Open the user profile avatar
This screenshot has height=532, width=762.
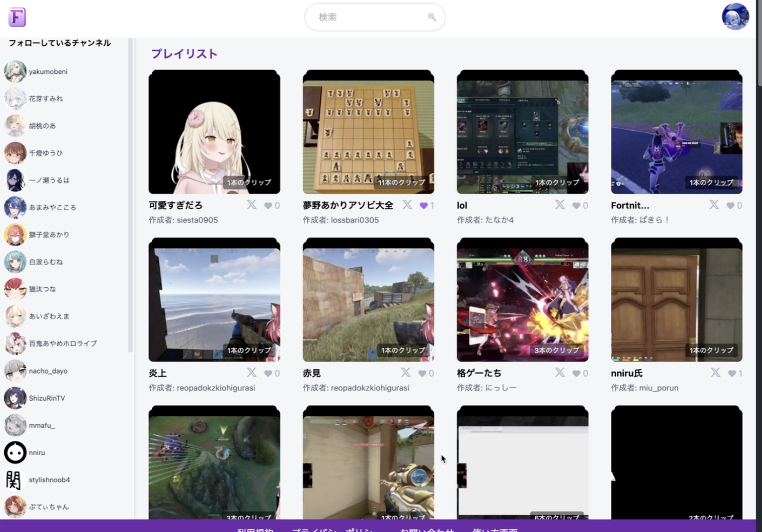coord(735,17)
